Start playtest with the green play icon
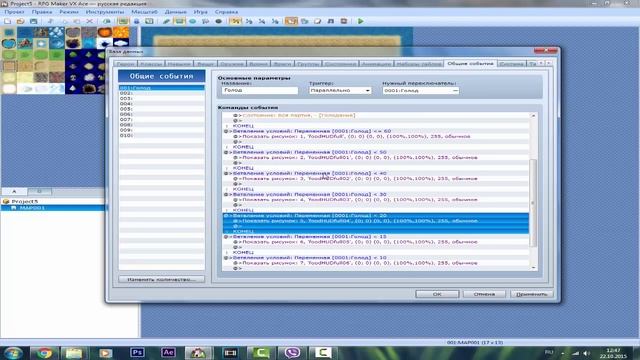 361,21
